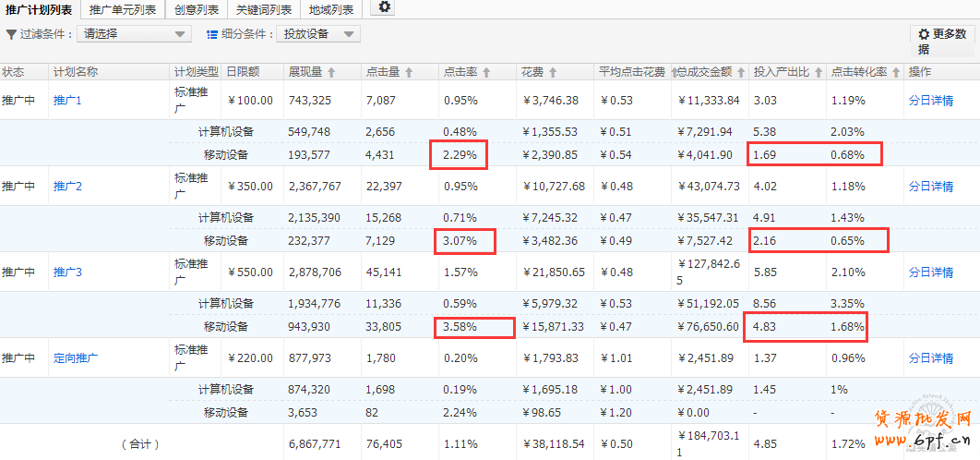
Task: Sort by 展现量 using its arrow icon
Action: click(331, 72)
